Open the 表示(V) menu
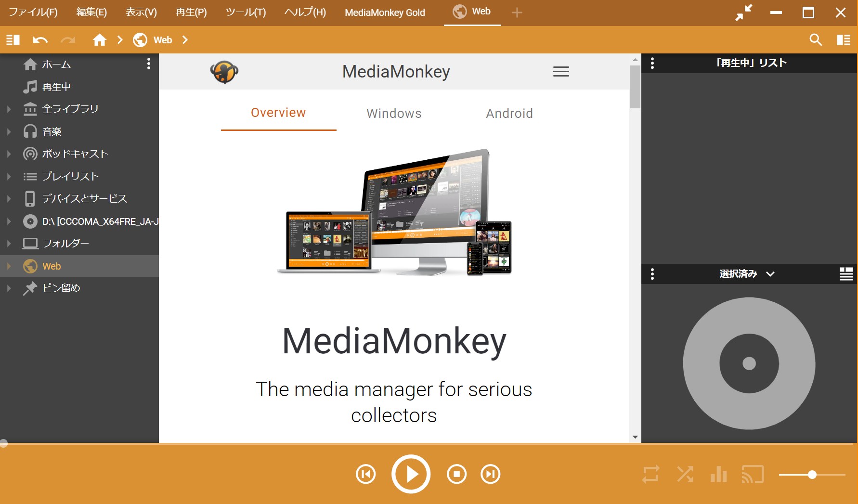 click(x=141, y=12)
